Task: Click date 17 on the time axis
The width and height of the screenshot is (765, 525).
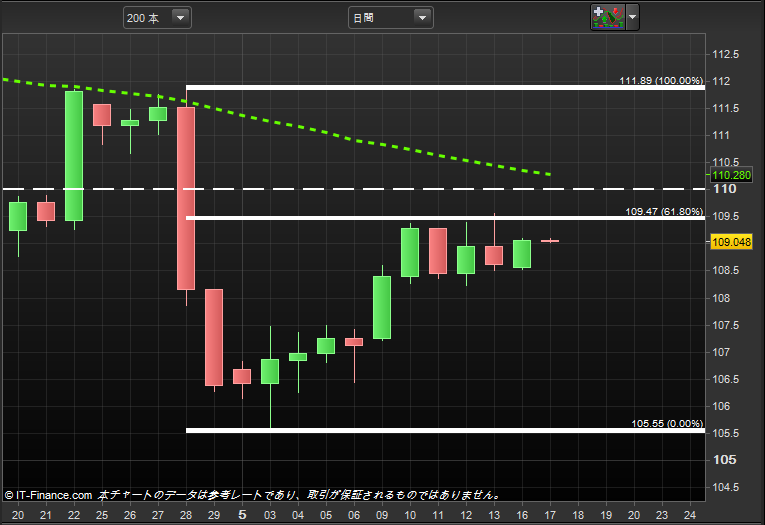Action: (x=550, y=515)
